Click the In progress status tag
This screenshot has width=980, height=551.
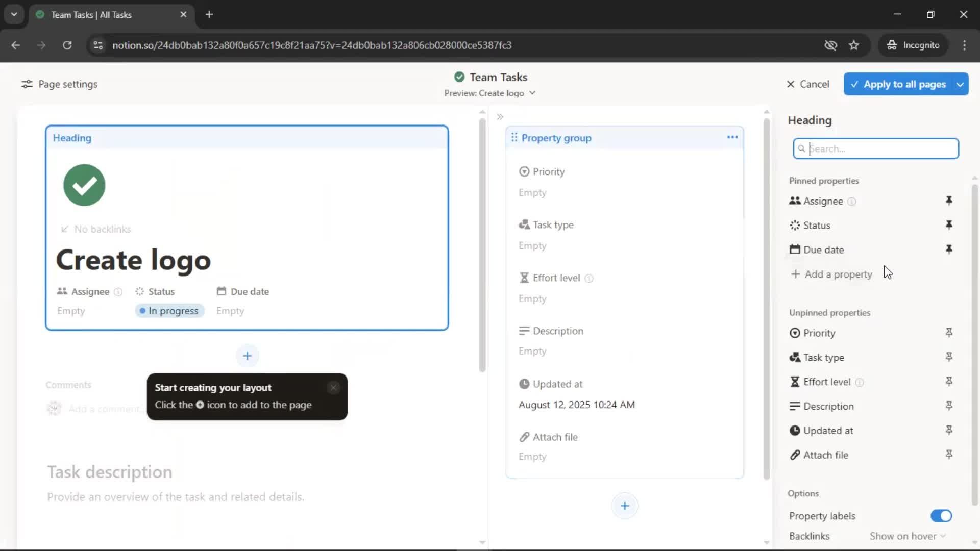pyautogui.click(x=169, y=311)
